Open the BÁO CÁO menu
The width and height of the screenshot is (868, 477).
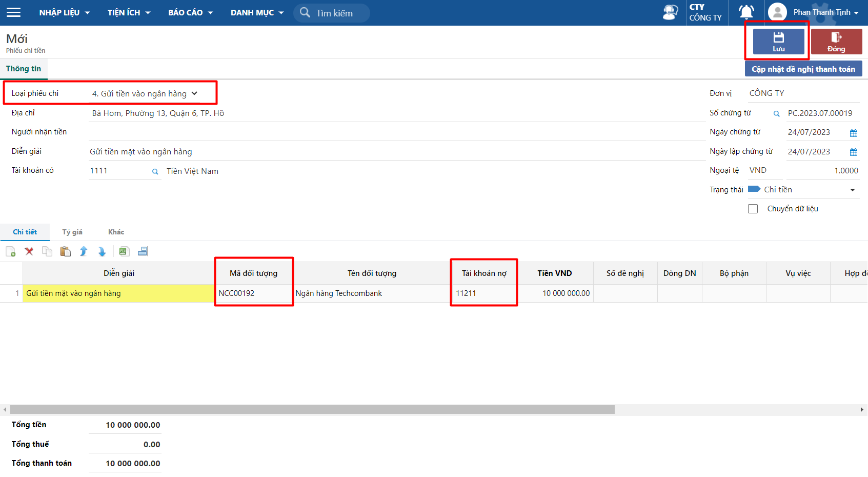[x=190, y=12]
